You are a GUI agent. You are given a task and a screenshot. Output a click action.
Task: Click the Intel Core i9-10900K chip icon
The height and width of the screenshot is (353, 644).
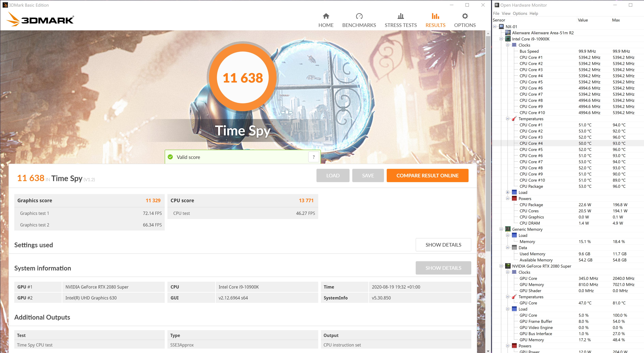pyautogui.click(x=508, y=39)
